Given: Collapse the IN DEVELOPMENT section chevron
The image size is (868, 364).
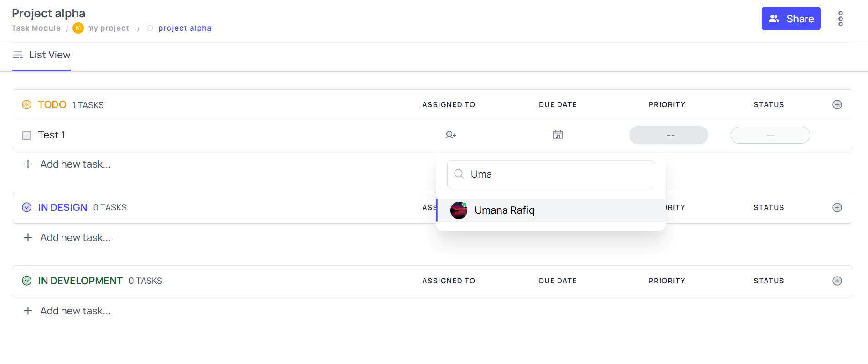Looking at the screenshot, I should (x=27, y=281).
